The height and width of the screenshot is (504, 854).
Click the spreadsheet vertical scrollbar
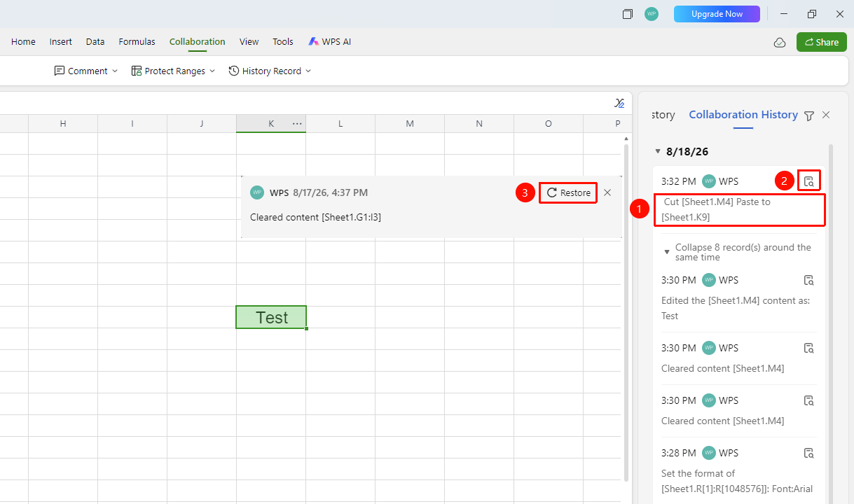pyautogui.click(x=626, y=311)
